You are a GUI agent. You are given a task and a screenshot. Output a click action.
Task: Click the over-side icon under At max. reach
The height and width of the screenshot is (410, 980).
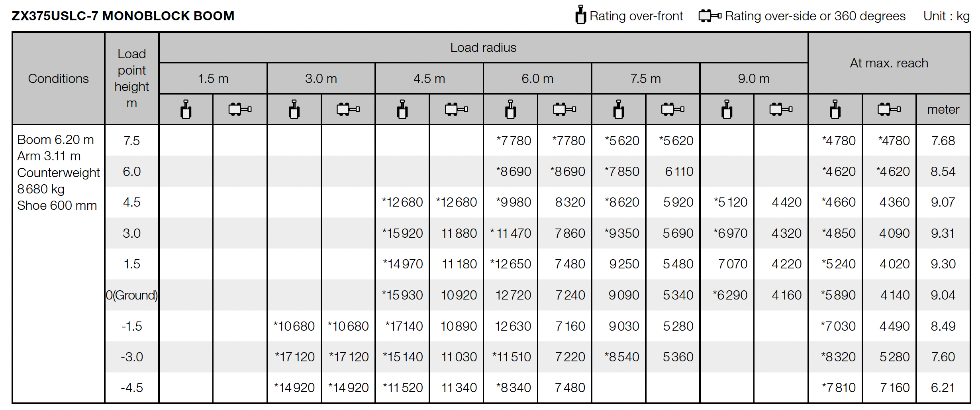[x=889, y=109]
